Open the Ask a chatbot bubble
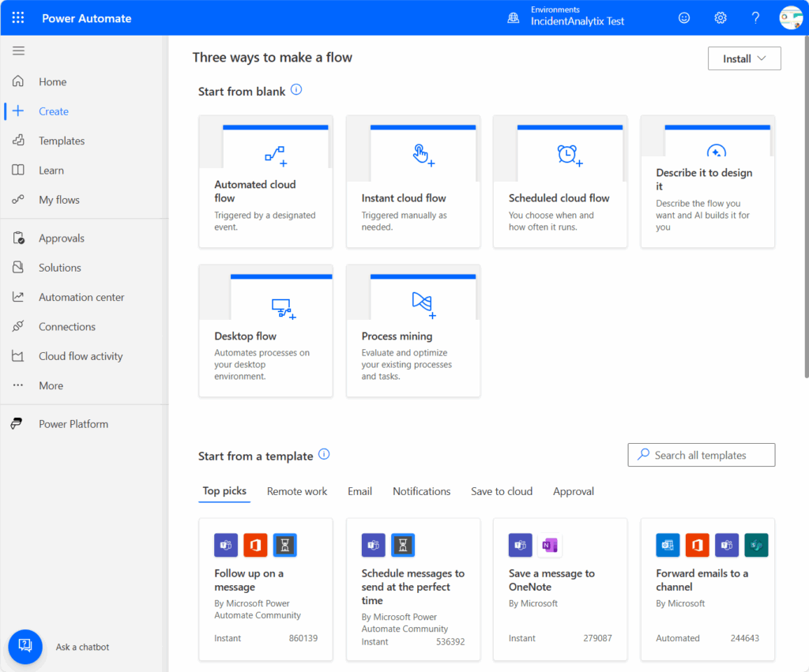 pos(25,647)
